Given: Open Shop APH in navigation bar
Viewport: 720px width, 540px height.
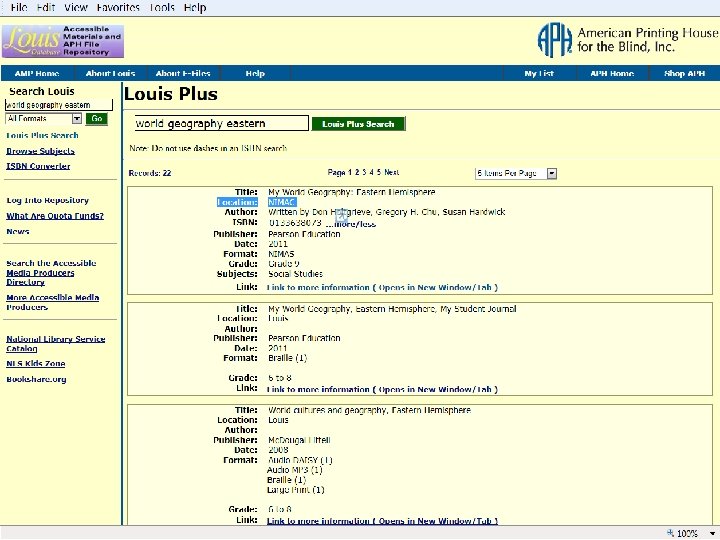Looking at the screenshot, I should (684, 73).
